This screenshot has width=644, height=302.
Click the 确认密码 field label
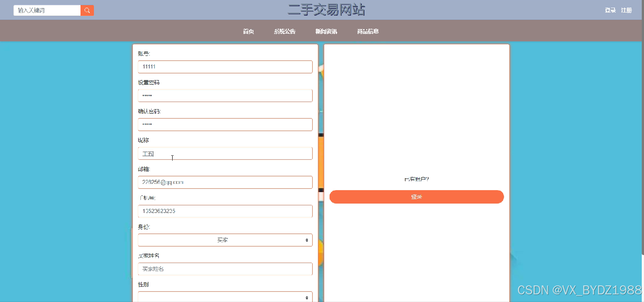pos(149,111)
